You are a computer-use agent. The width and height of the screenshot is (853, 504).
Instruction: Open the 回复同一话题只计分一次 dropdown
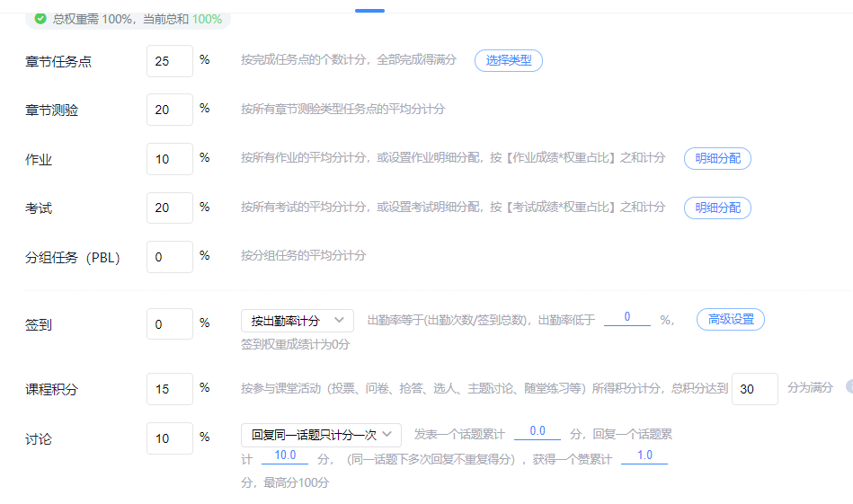tap(321, 435)
